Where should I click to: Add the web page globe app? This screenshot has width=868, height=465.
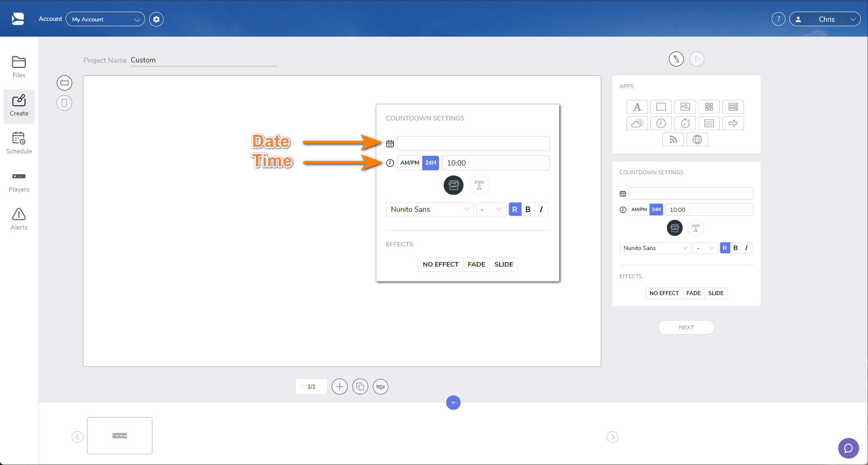pyautogui.click(x=698, y=140)
